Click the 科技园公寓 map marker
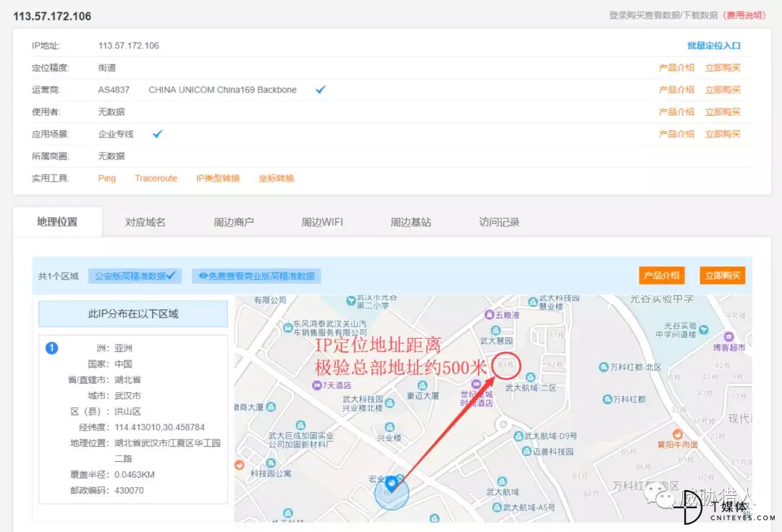Screen dimensions: 782x532 (x=270, y=463)
